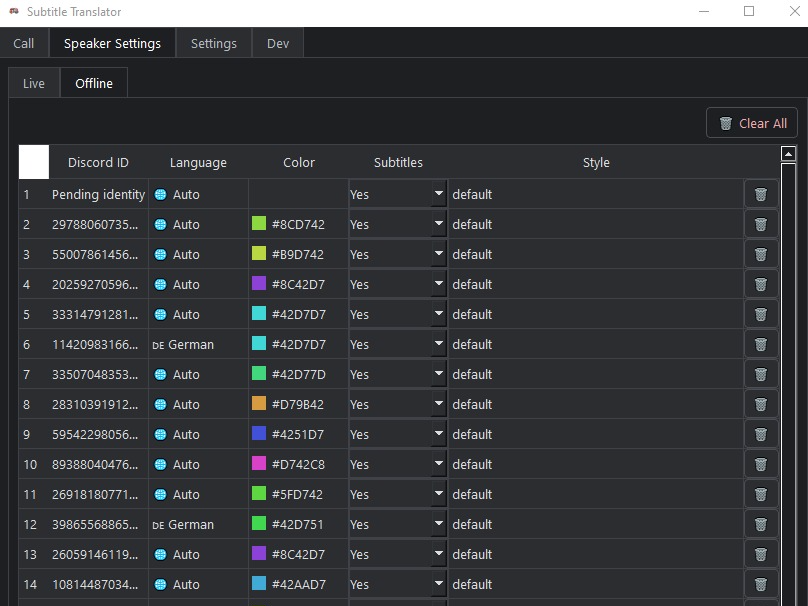Click the Color column header
Image resolution: width=808 pixels, height=606 pixels.
click(x=299, y=162)
